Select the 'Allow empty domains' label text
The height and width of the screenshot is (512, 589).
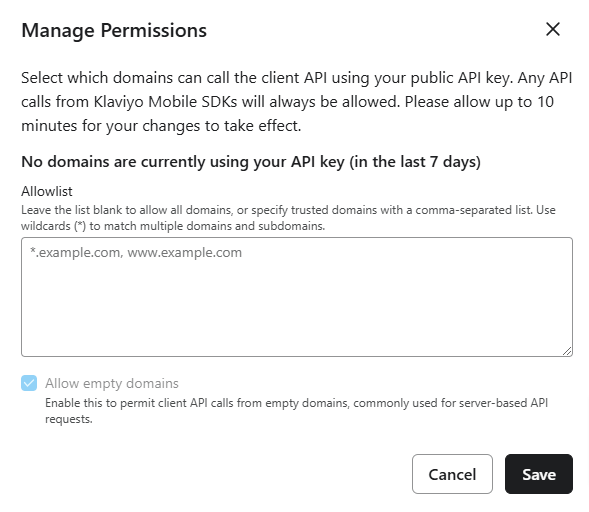(112, 384)
